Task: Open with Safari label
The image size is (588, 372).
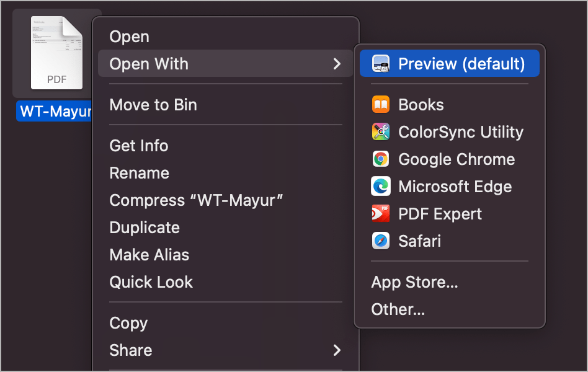Action: [420, 241]
